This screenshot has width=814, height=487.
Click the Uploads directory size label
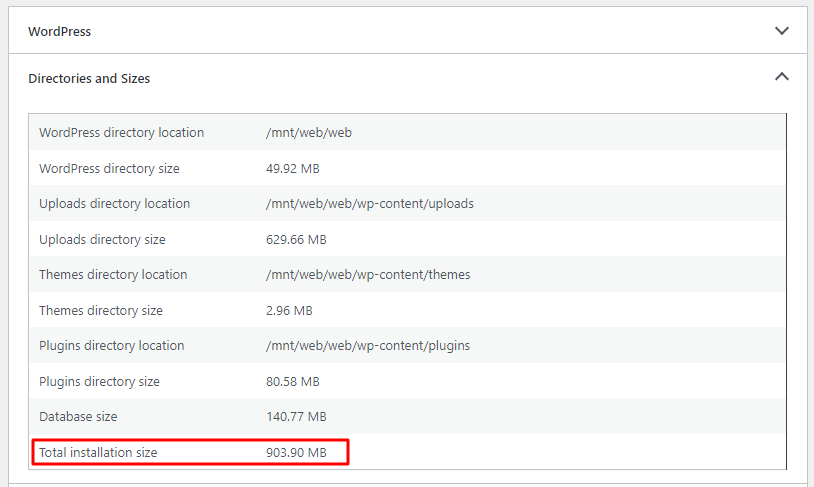(102, 239)
